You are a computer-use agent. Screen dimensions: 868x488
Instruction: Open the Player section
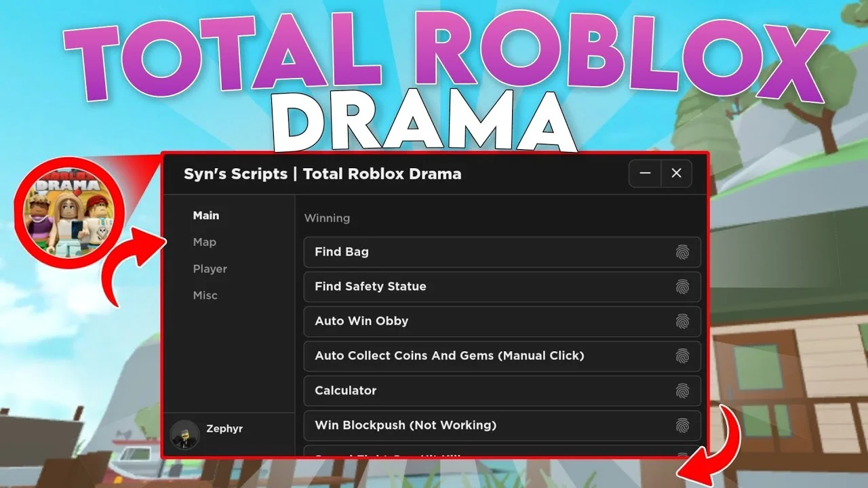(210, 268)
